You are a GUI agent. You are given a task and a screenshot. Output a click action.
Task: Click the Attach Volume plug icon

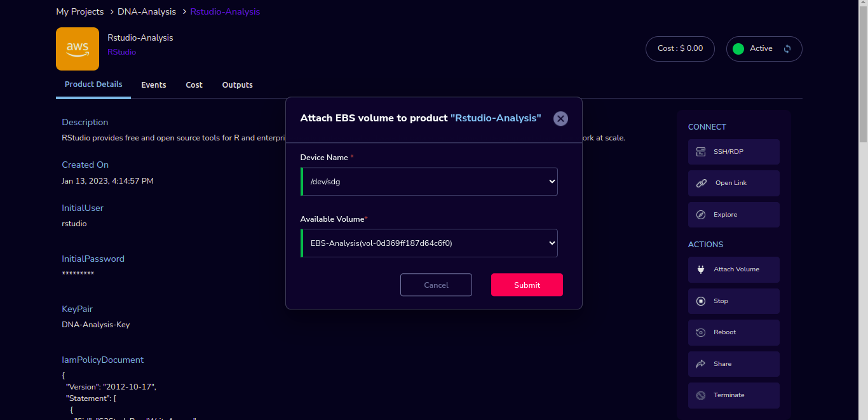[701, 269]
